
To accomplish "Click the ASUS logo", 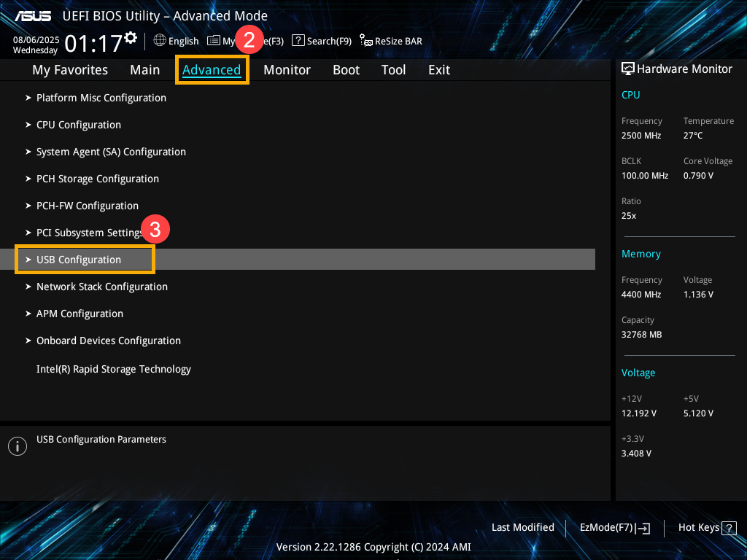I will point(32,16).
